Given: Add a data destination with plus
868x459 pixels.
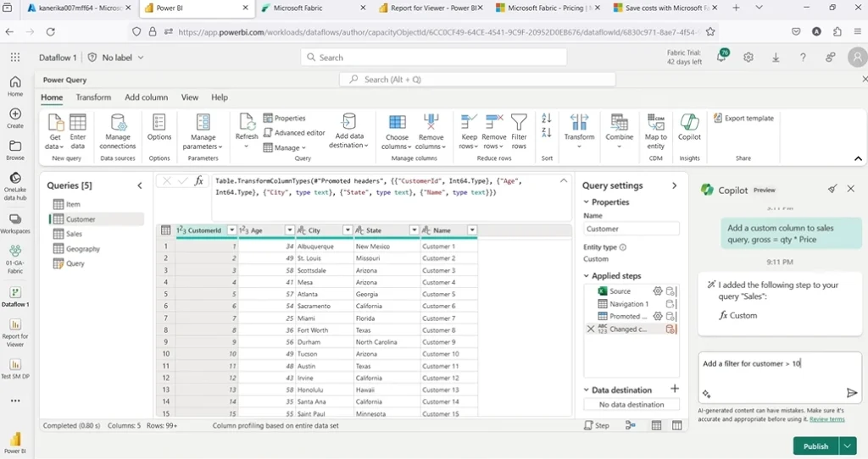Looking at the screenshot, I should pyautogui.click(x=674, y=389).
